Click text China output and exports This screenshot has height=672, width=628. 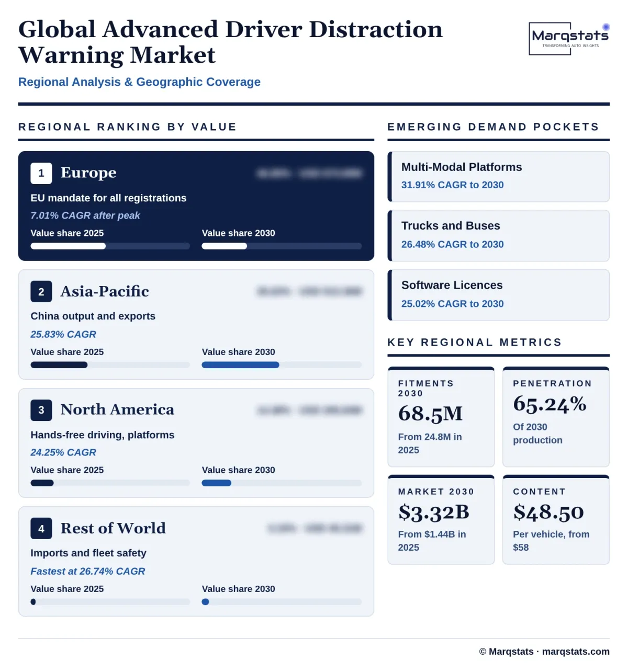93,316
